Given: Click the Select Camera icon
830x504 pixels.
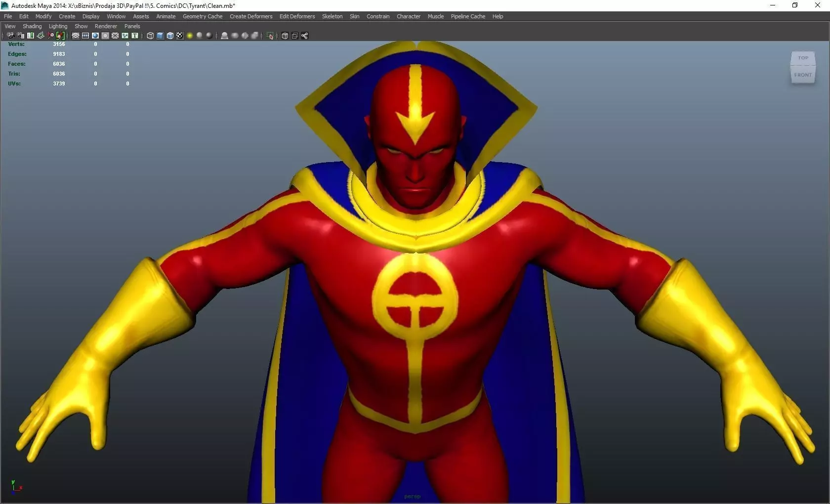Looking at the screenshot, I should [x=10, y=36].
